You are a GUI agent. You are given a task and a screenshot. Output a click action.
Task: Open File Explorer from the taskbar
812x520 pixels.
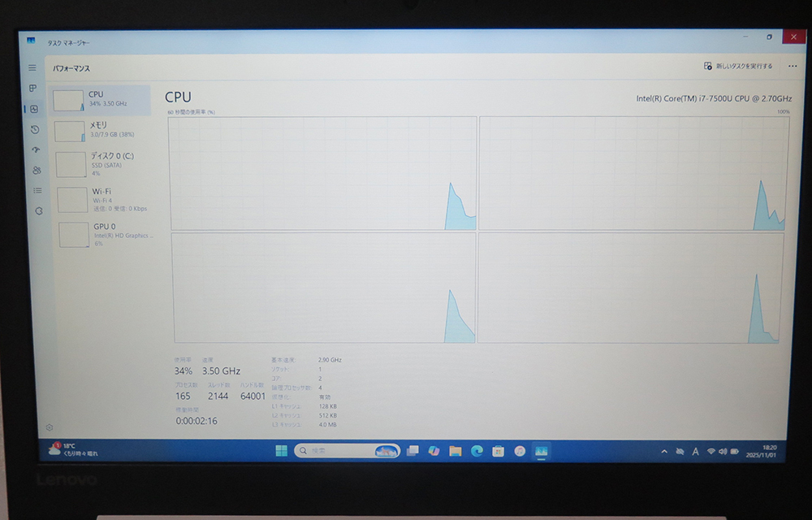pos(455,449)
